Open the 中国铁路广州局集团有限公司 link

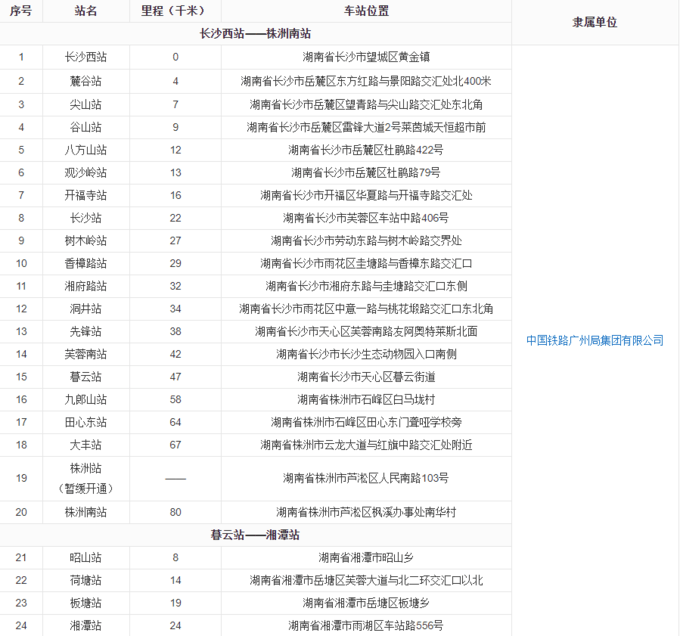click(x=595, y=340)
